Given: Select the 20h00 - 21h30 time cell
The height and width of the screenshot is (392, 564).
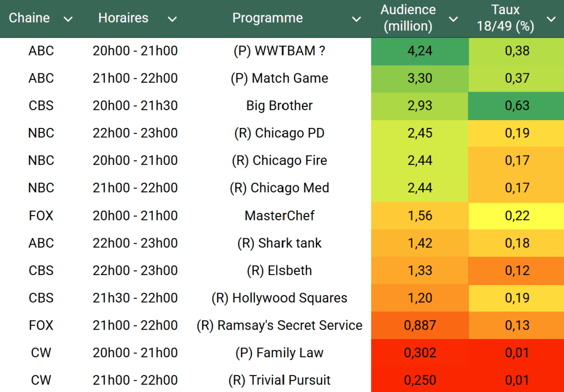Looking at the screenshot, I should 135,106.
